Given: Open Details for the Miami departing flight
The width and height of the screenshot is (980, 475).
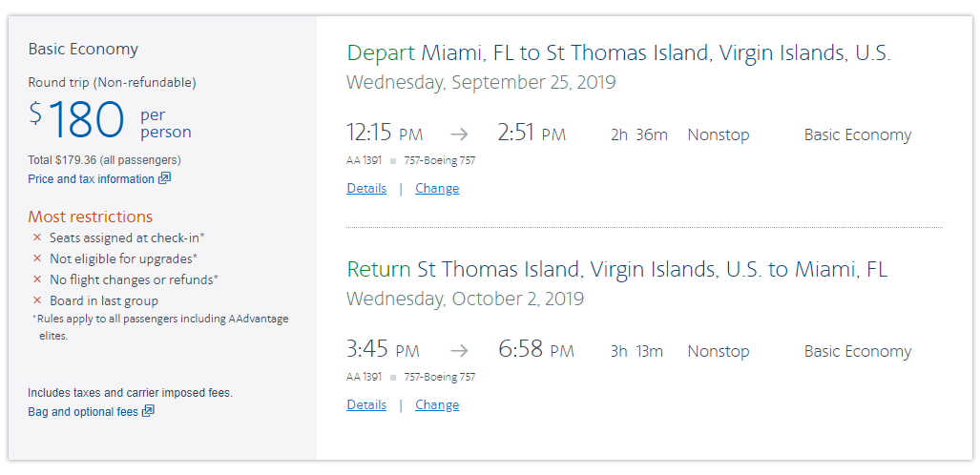Looking at the screenshot, I should [x=366, y=188].
